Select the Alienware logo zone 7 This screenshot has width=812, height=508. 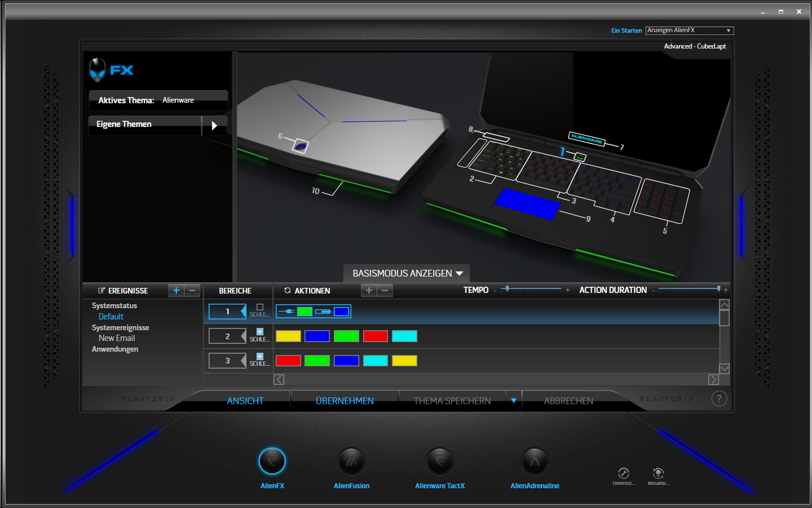586,139
